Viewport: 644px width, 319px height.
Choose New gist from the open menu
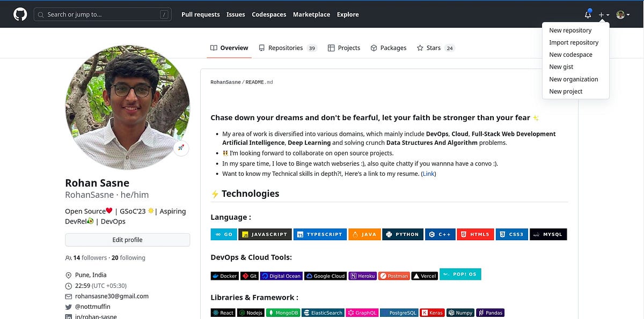(561, 66)
